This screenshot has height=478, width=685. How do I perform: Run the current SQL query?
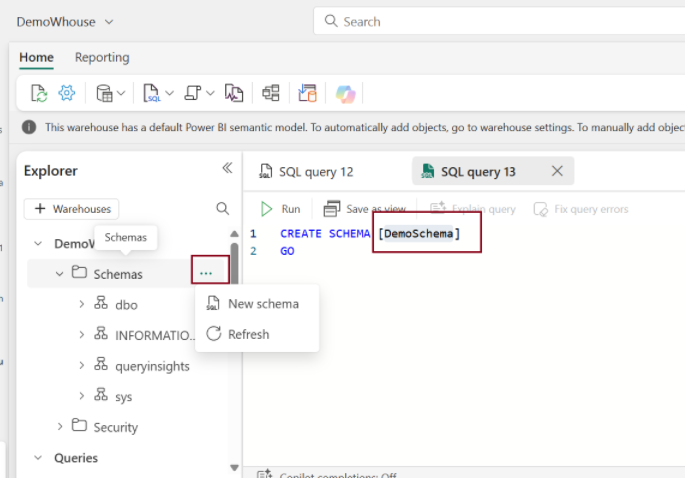coord(280,209)
